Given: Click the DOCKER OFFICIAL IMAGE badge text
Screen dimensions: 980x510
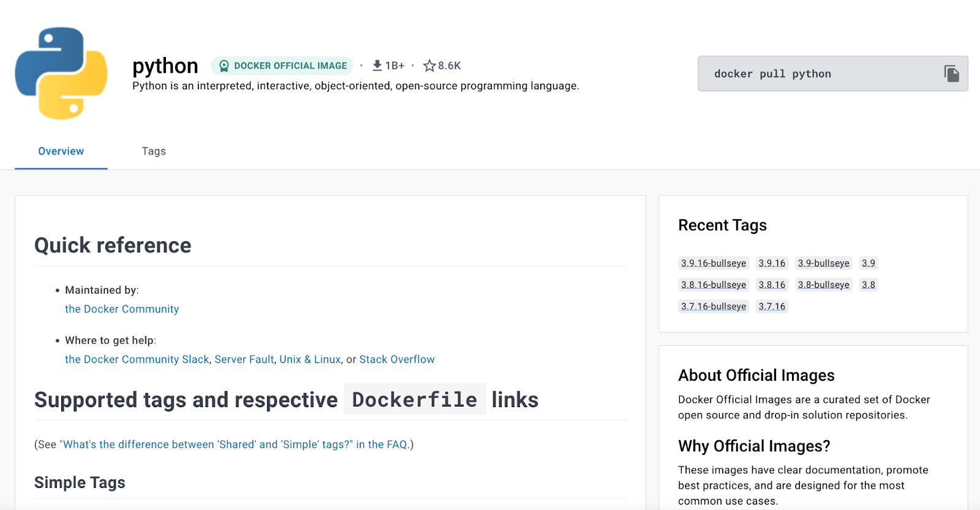Looking at the screenshot, I should pyautogui.click(x=290, y=66).
